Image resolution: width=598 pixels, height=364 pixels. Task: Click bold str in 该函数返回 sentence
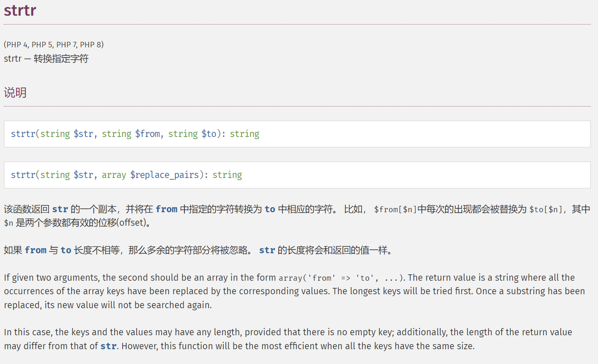tap(60, 209)
